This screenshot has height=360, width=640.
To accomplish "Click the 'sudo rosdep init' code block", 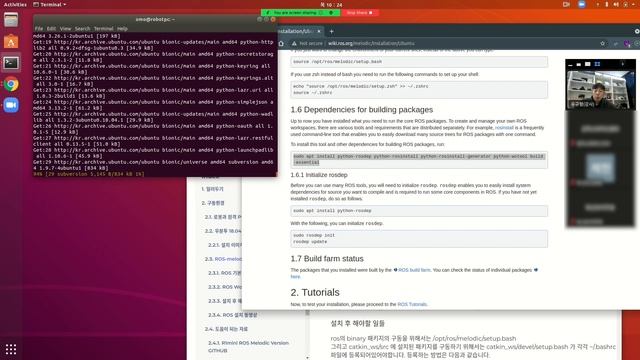I will pos(419,238).
